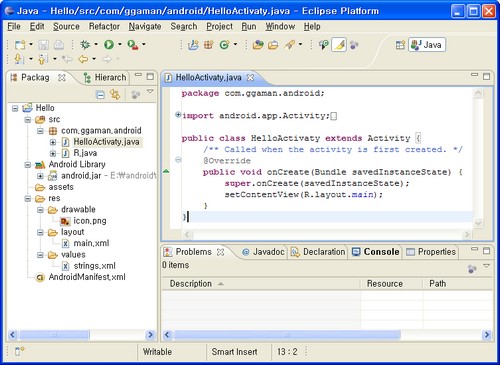Screen dimensions: 500x365
Task: Maximize the Problems panel
Action: pos(486,251)
